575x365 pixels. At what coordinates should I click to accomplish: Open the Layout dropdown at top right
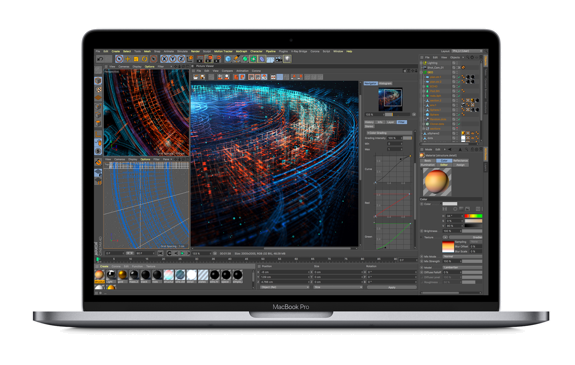(x=467, y=51)
